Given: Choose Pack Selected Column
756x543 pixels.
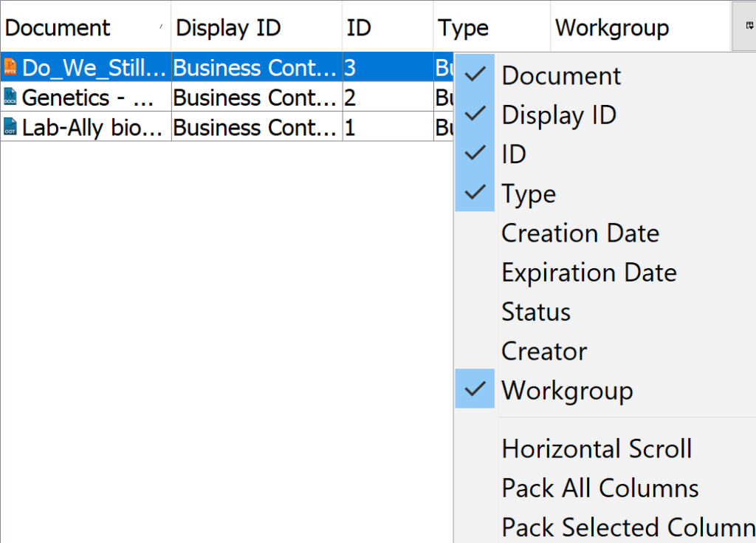Looking at the screenshot, I should tap(628, 527).
